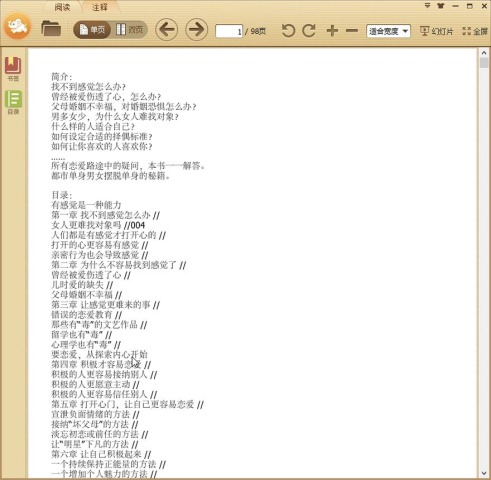
Task: Open the 书签 bookmarks sidebar panel
Action: [x=13, y=69]
